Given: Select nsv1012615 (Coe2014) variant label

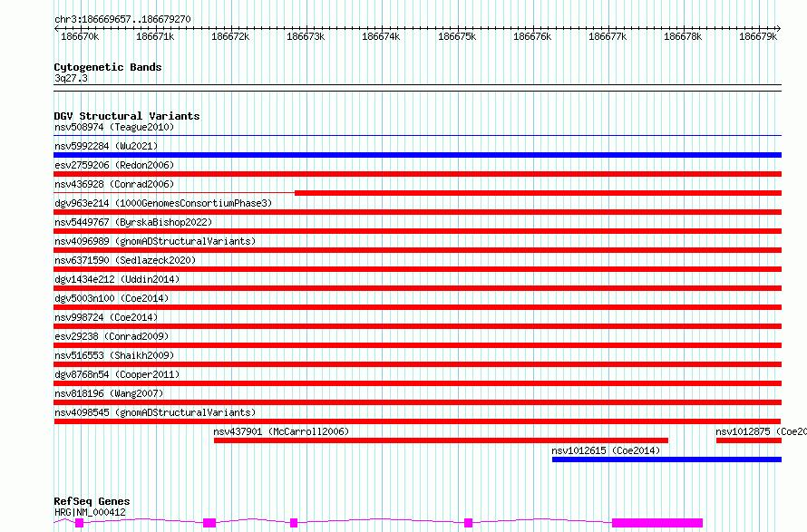Looking at the screenshot, I should click(606, 450).
